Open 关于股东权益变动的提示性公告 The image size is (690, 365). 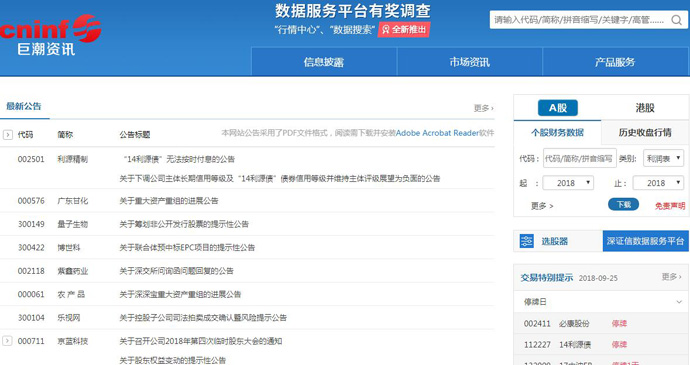pyautogui.click(x=172, y=360)
